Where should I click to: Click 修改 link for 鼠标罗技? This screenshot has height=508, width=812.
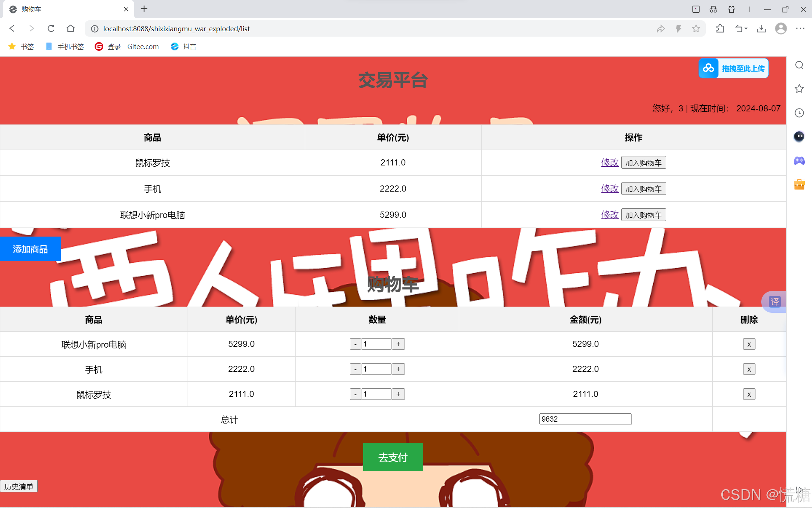coord(610,162)
